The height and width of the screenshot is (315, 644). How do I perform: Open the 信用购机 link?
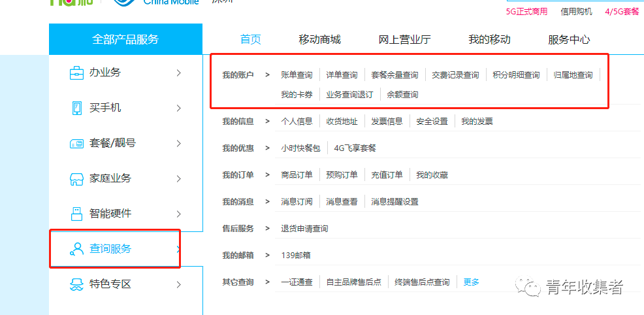pyautogui.click(x=577, y=12)
